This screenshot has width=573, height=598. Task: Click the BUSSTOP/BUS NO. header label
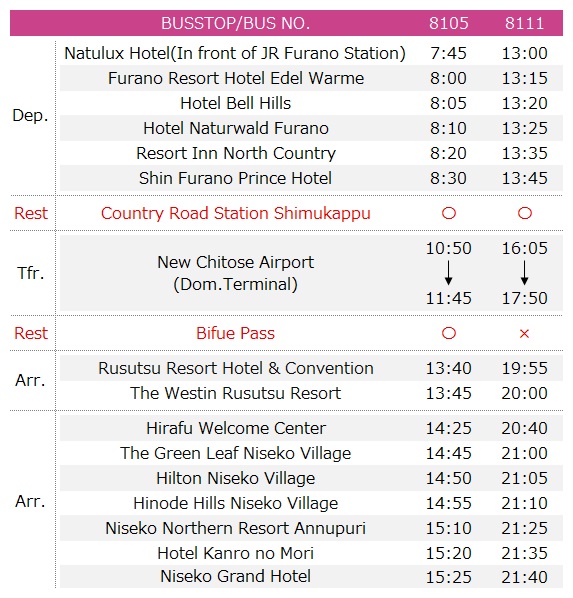pyautogui.click(x=235, y=23)
